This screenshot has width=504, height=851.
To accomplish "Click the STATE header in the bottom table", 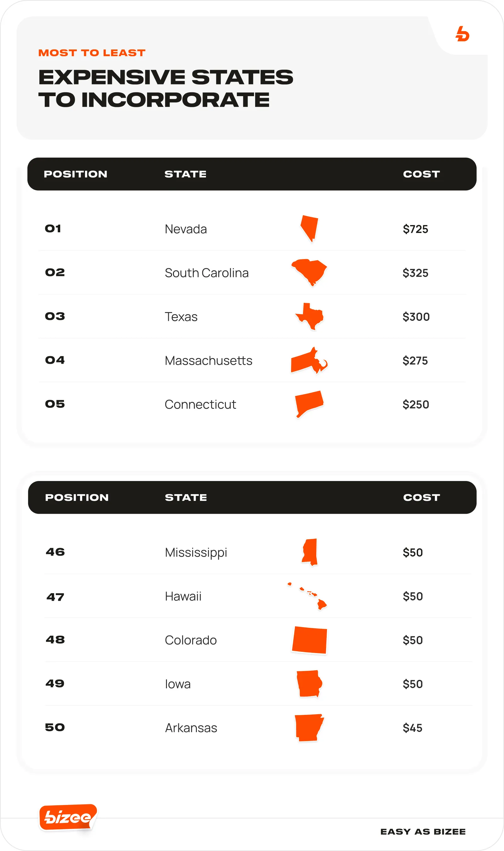I will (x=186, y=497).
